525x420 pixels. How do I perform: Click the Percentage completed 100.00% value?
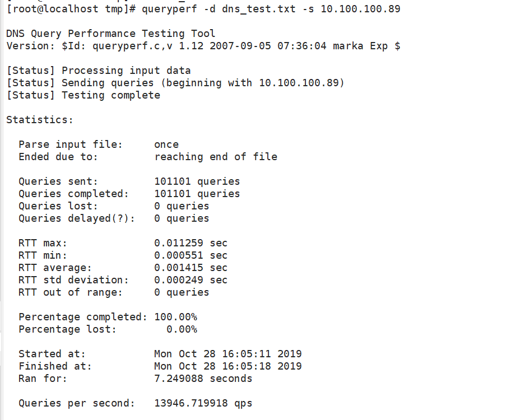(x=175, y=317)
